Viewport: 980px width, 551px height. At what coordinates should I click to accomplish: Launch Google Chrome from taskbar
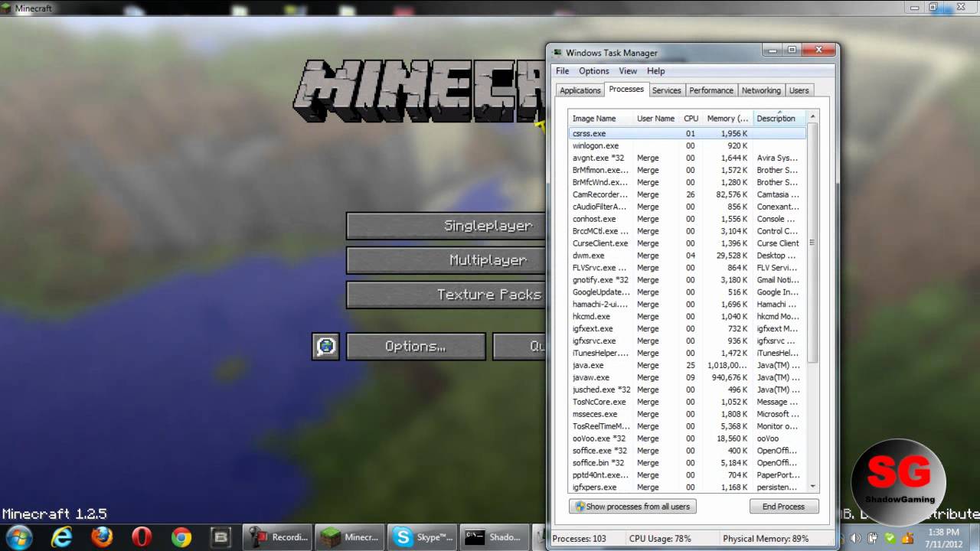[x=181, y=537]
